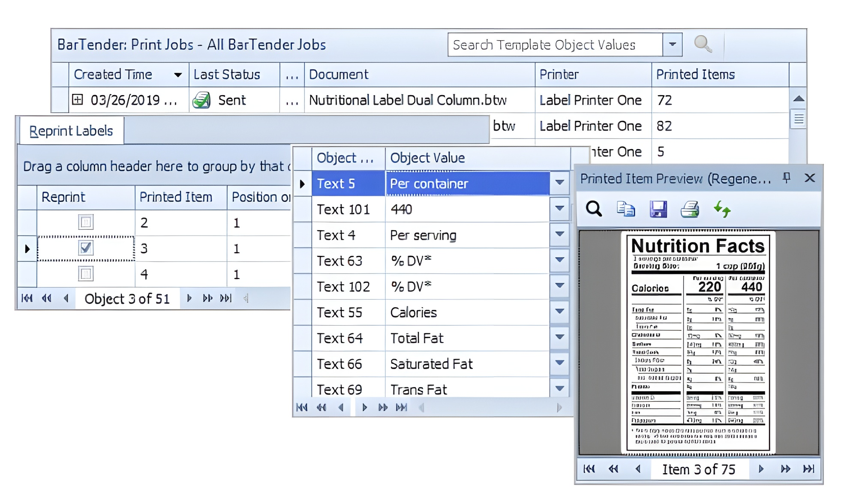841x504 pixels.
Task: Click the scroll-up arrow on the jobs list scrollbar
Action: [798, 99]
